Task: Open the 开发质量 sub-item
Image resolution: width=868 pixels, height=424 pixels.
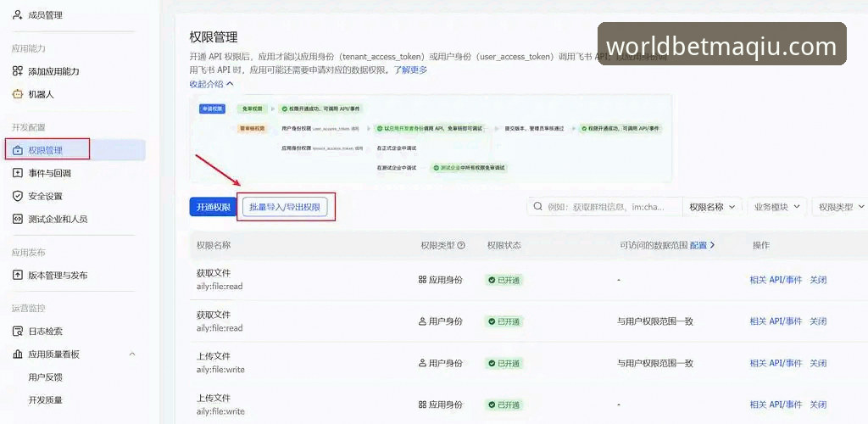Action: (46, 399)
